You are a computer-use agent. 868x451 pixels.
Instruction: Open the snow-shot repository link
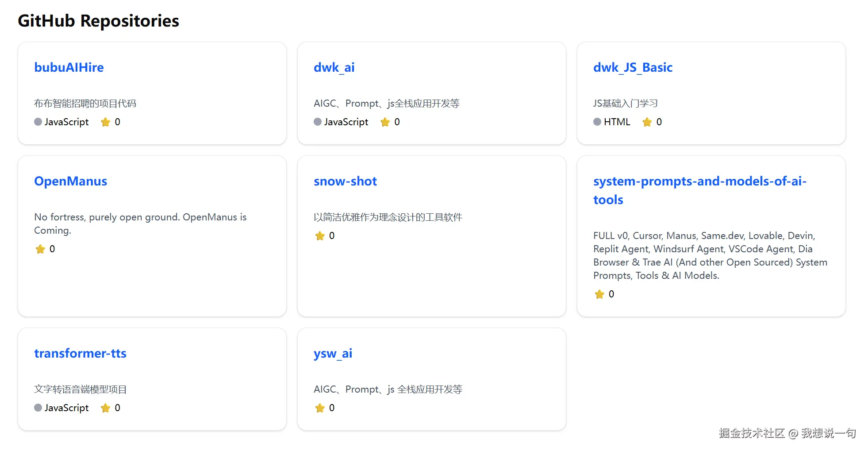[x=345, y=181]
